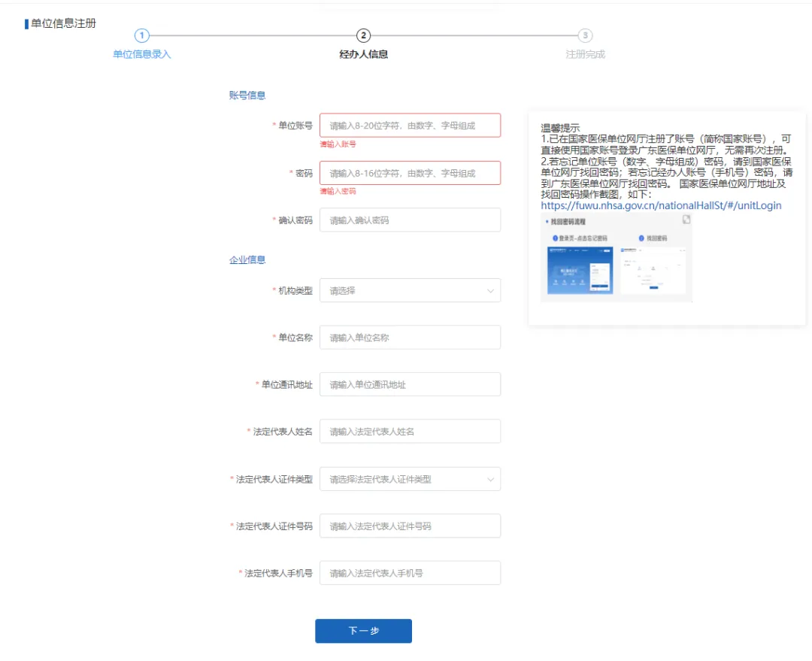Screen dimensions: 812x661
Task: Click the step 2 circle icon
Action: [x=363, y=35]
